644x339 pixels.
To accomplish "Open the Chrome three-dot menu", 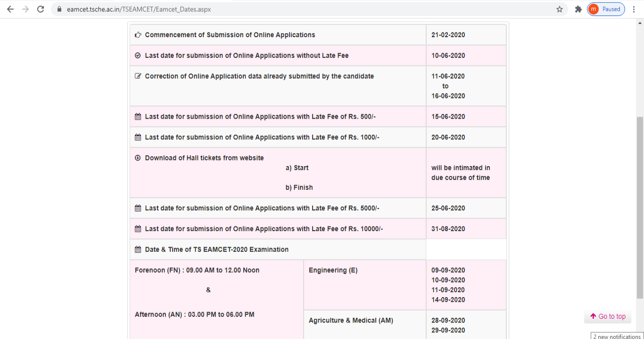I will click(634, 9).
